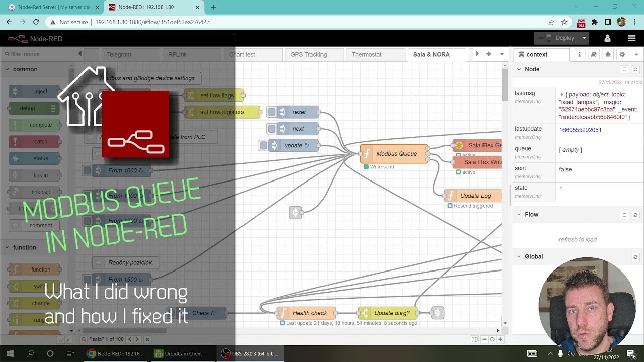Open Chrome side panel icon
This screenshot has width=644, height=362.
[608, 22]
